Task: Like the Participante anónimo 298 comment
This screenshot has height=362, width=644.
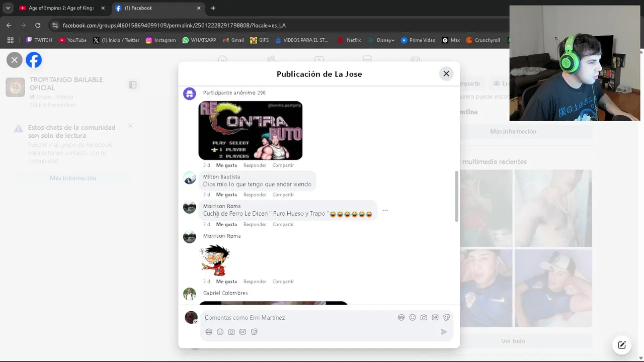Action: click(226, 165)
